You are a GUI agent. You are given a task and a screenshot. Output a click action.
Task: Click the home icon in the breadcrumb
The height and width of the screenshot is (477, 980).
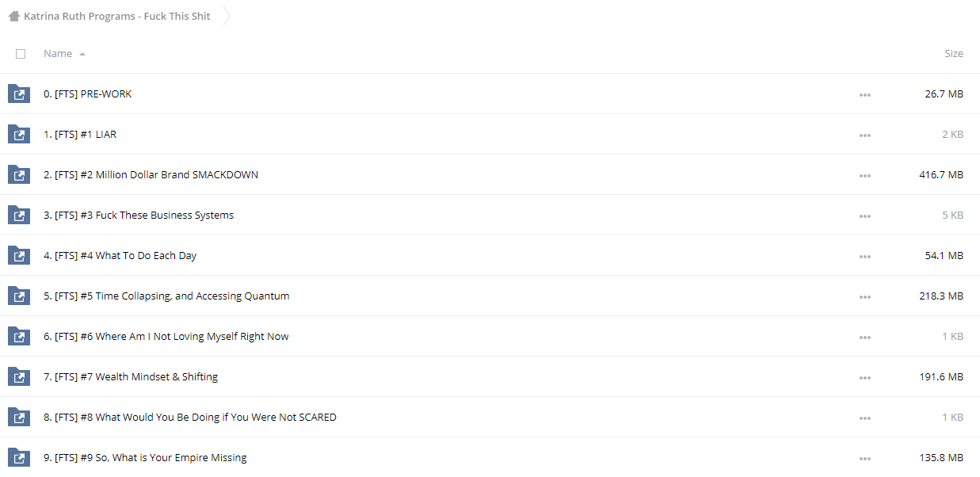[x=14, y=16]
